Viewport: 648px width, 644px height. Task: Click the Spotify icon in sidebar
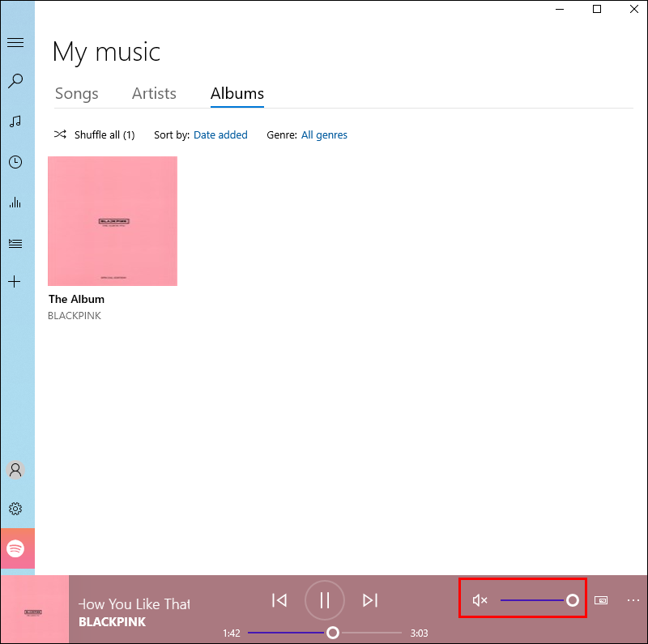[x=15, y=548]
